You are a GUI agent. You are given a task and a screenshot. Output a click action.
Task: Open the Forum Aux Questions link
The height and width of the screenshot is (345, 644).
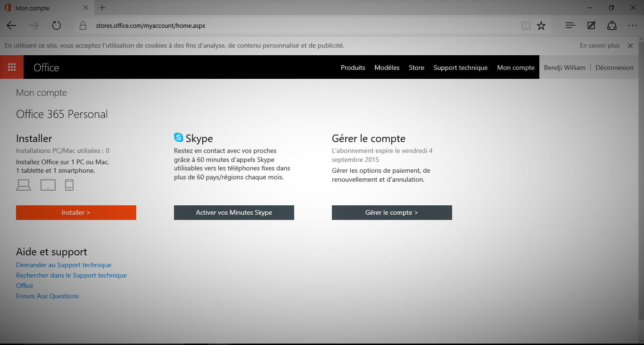(x=47, y=296)
